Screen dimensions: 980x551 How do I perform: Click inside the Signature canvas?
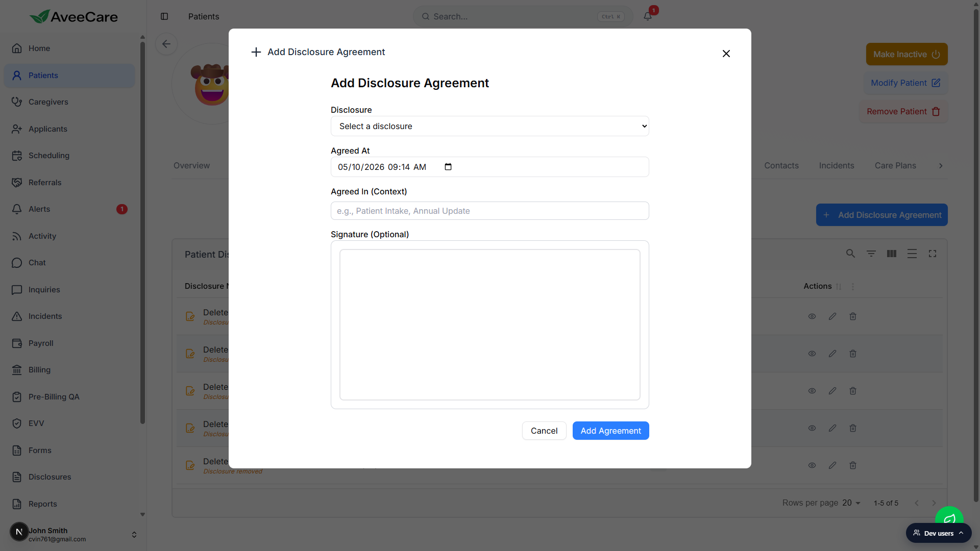[489, 324]
